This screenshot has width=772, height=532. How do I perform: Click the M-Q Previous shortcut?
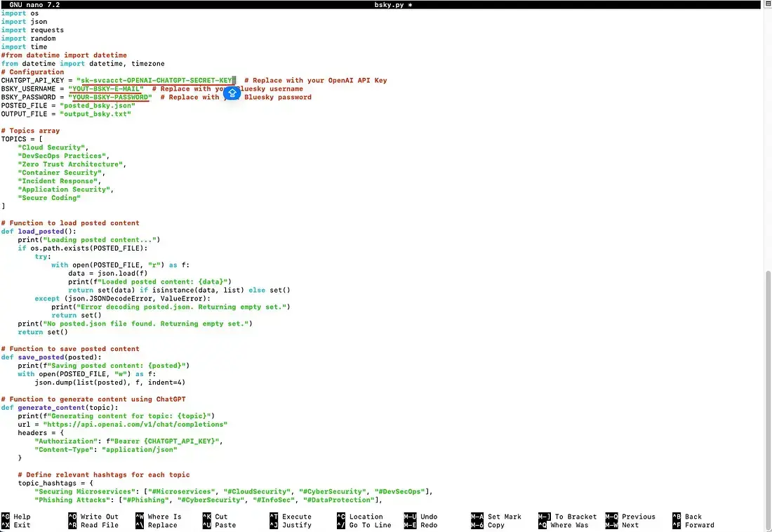point(631,517)
